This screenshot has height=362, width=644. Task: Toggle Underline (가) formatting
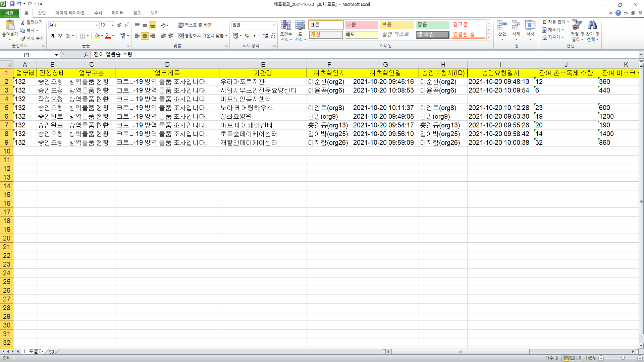[68, 36]
